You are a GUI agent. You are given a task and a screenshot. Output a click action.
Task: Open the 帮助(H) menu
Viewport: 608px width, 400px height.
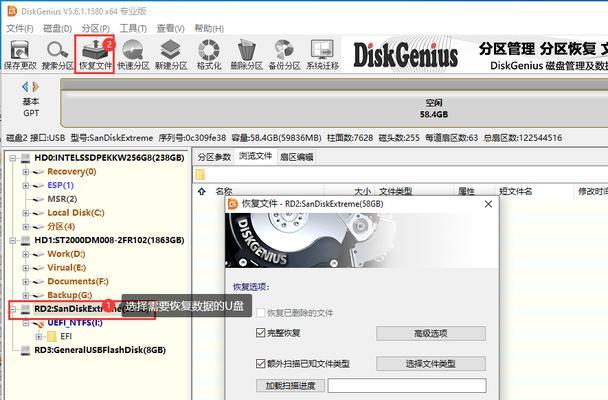click(x=209, y=28)
